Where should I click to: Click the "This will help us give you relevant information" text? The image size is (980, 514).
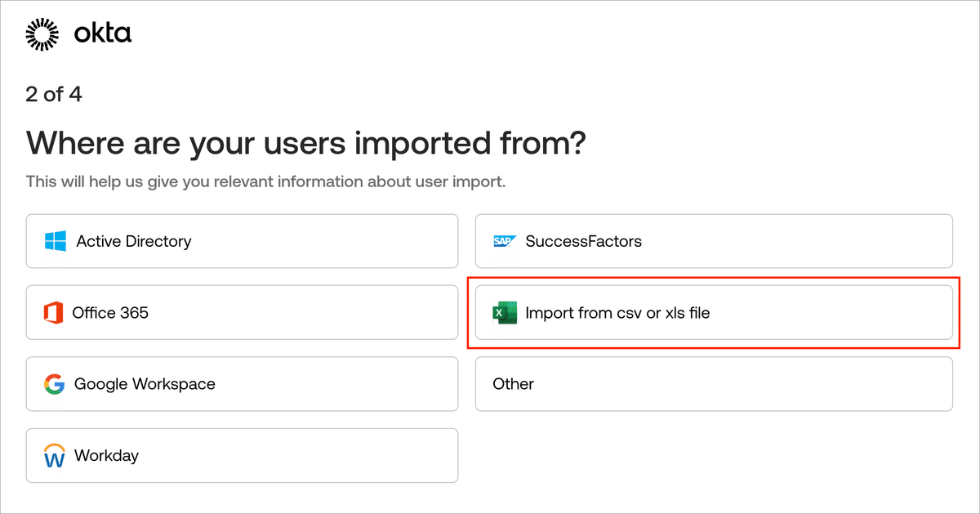[266, 181]
